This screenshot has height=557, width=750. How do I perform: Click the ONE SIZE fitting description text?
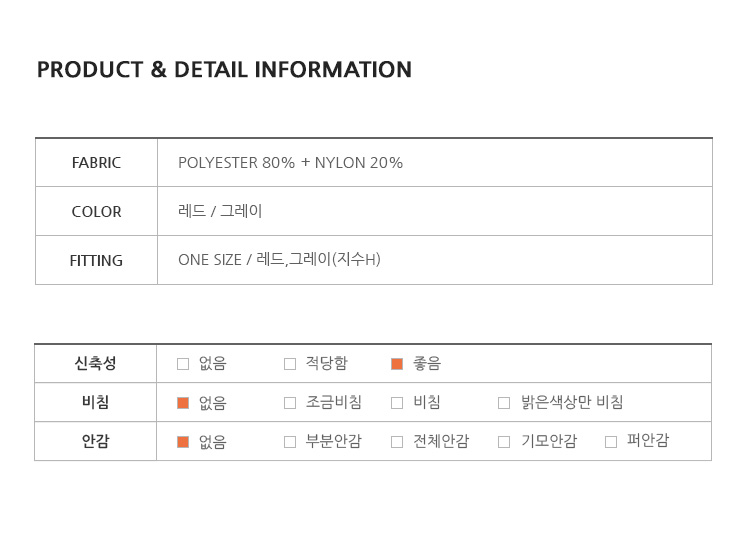pos(279,260)
